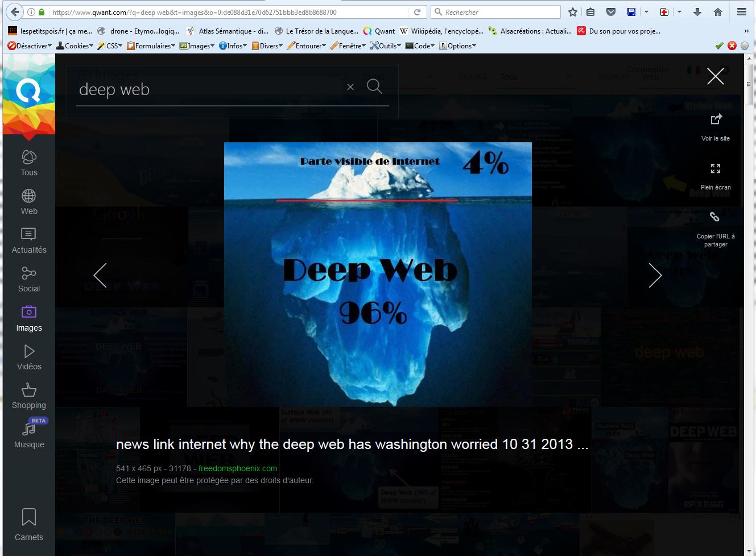Screen dimensions: 756x556
Task: Select the sidebar Images category
Action: (29, 319)
